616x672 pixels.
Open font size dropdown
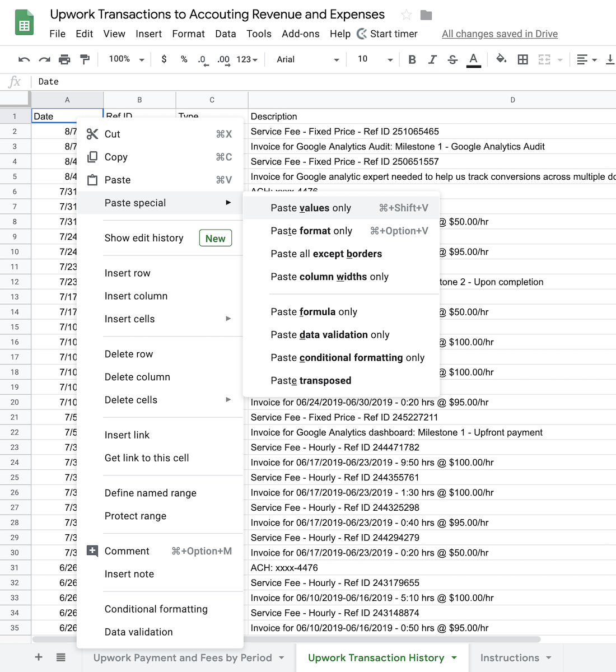click(x=375, y=59)
